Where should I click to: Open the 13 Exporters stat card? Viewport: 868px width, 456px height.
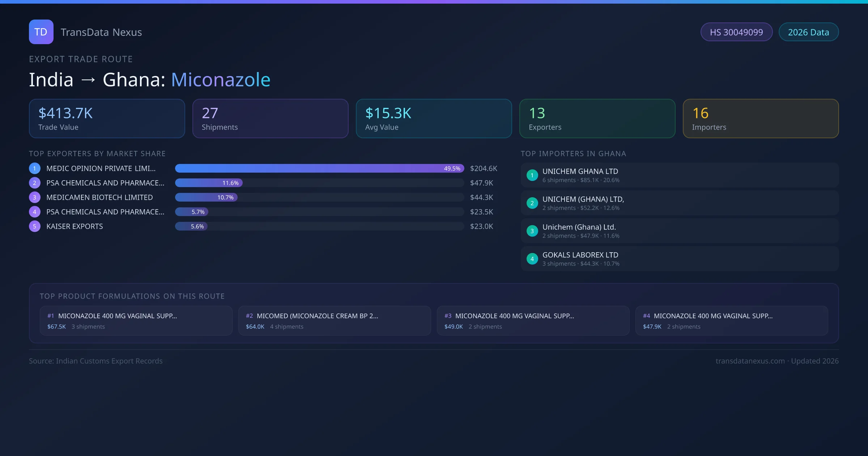(x=597, y=118)
